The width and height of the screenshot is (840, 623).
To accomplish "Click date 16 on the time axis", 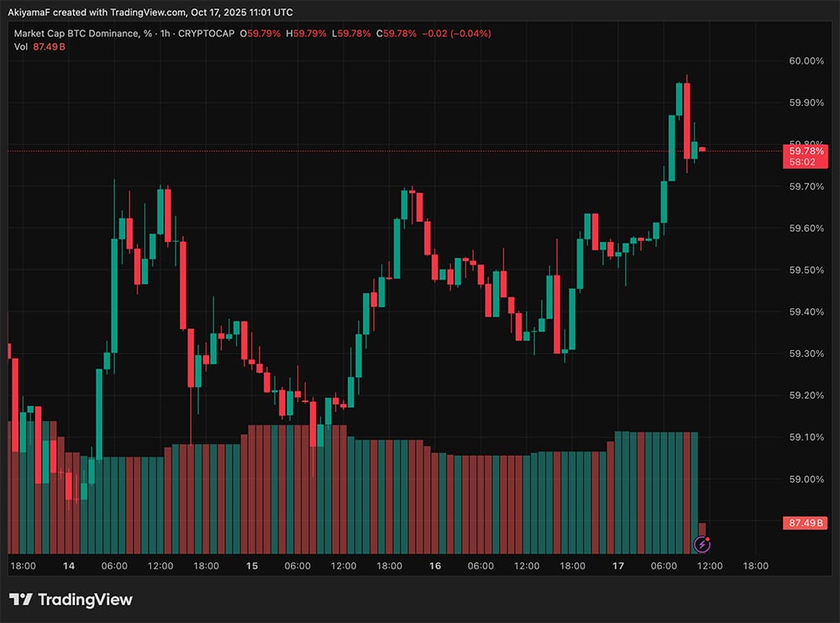I will [435, 566].
